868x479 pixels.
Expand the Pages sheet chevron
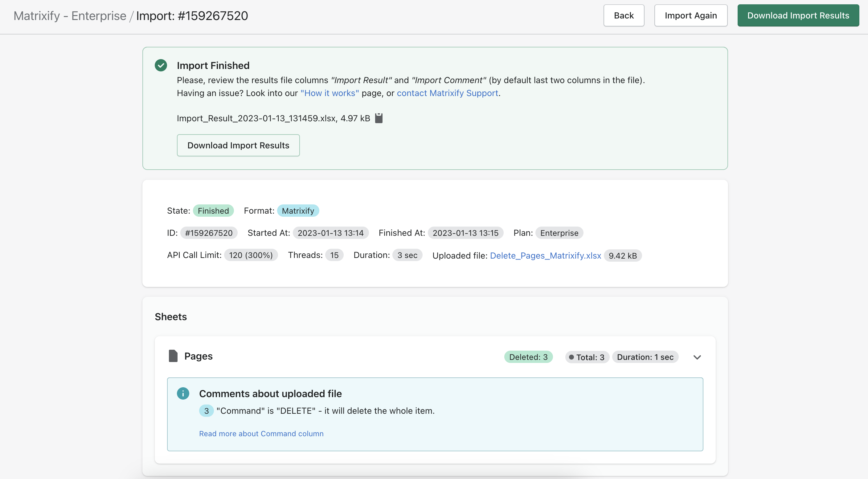[x=697, y=357]
